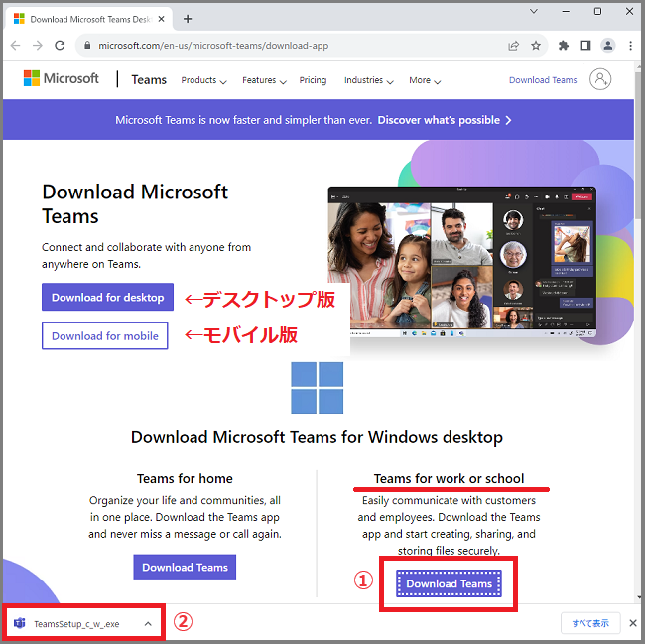The width and height of the screenshot is (645, 644).
Task: Toggle the side panel icon
Action: tap(585, 46)
